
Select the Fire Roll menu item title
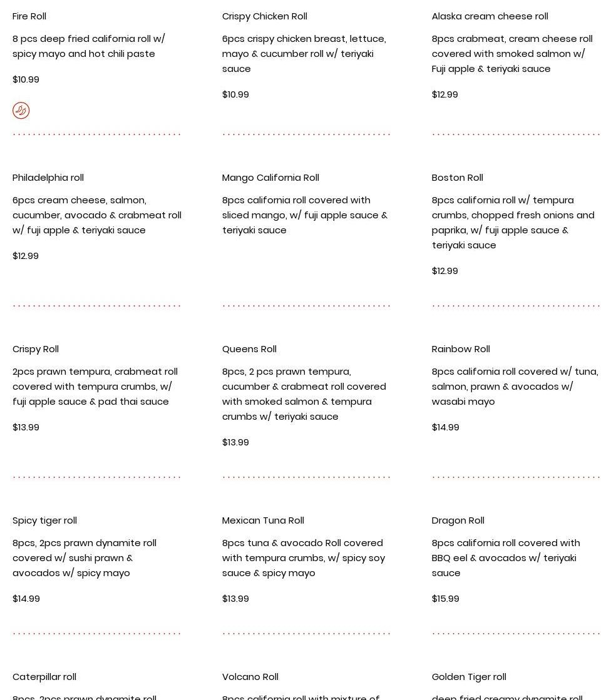[x=29, y=16]
